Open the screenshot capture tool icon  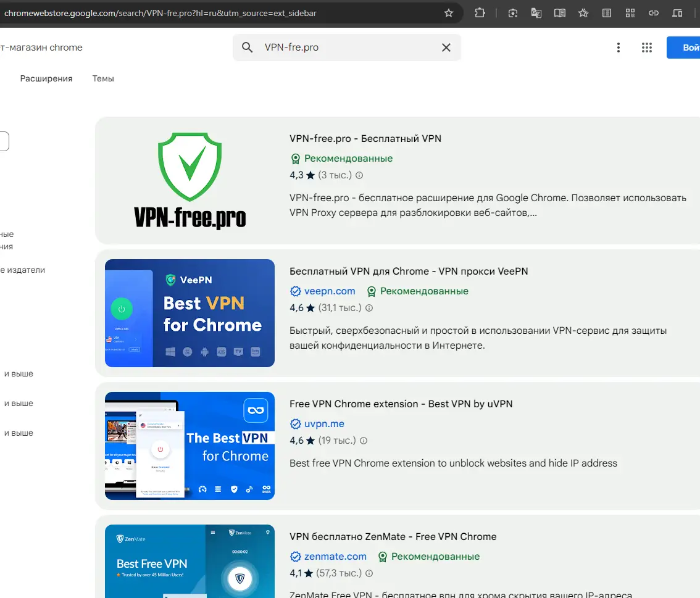coord(513,13)
